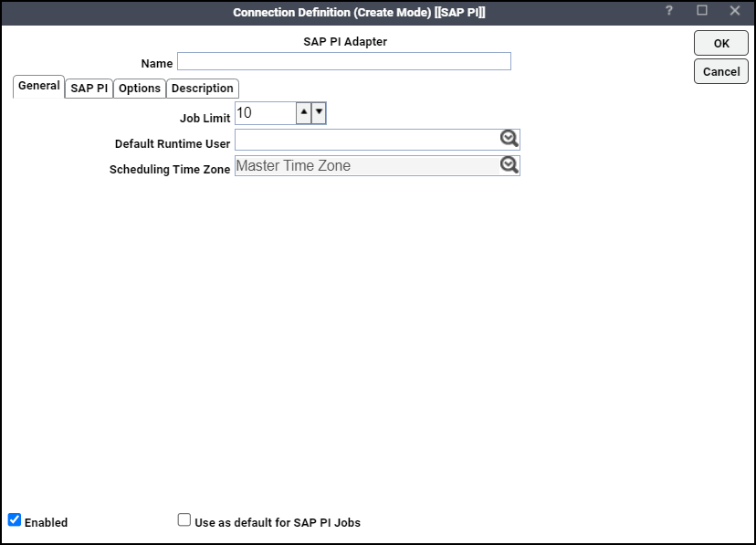The width and height of the screenshot is (756, 545).
Task: Confirm with the OK button
Action: point(721,44)
